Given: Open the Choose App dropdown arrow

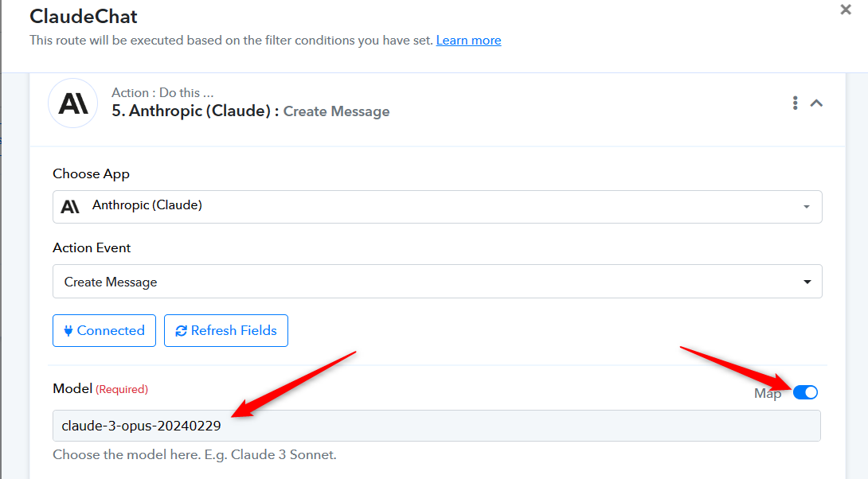Looking at the screenshot, I should pos(807,207).
